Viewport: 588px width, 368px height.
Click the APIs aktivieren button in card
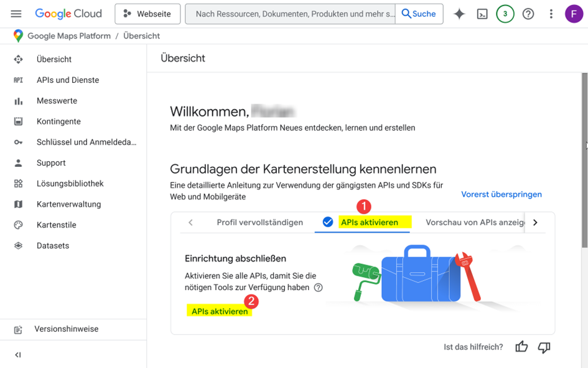pyautogui.click(x=220, y=311)
